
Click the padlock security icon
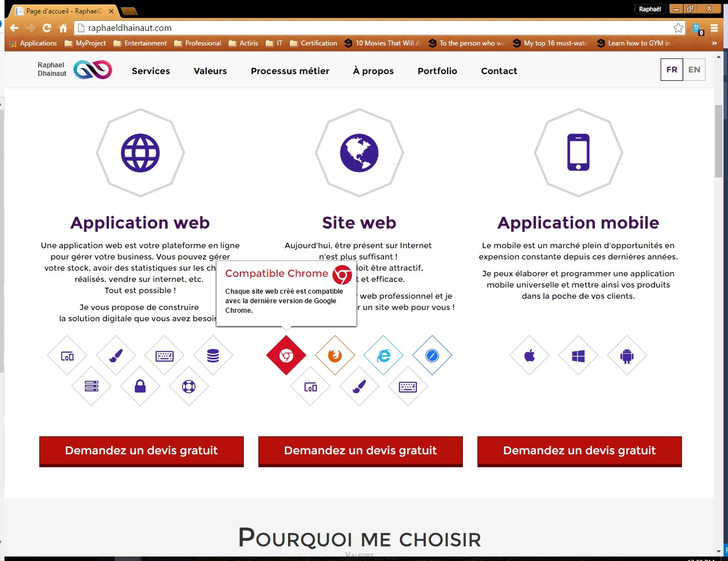click(x=140, y=386)
